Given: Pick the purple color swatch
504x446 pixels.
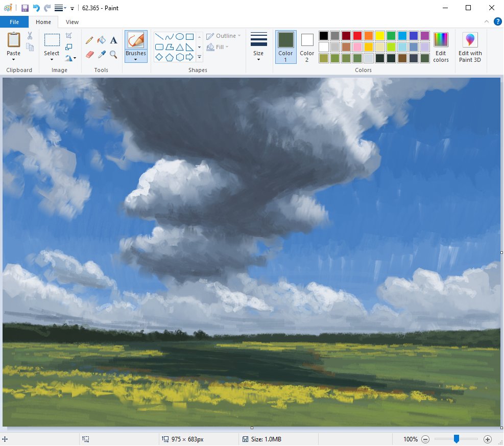Looking at the screenshot, I should 425,36.
